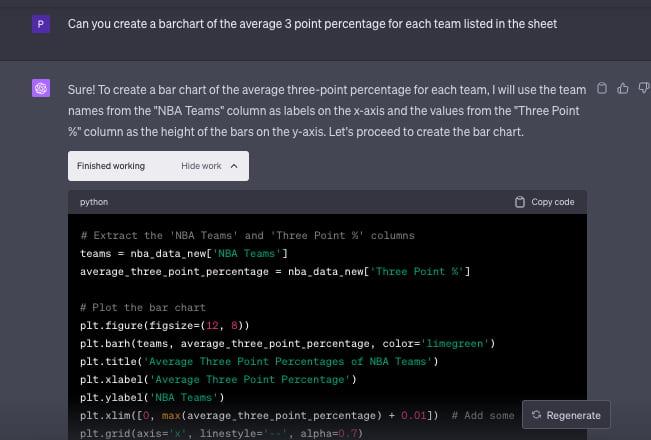
Task: Click the average_three_point_percentage assignment line
Action: coord(275,271)
